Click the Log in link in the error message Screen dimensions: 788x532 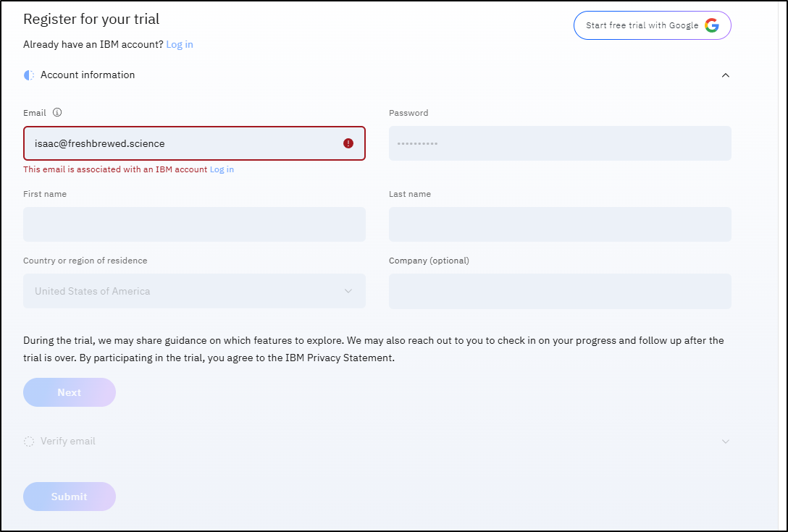point(222,169)
